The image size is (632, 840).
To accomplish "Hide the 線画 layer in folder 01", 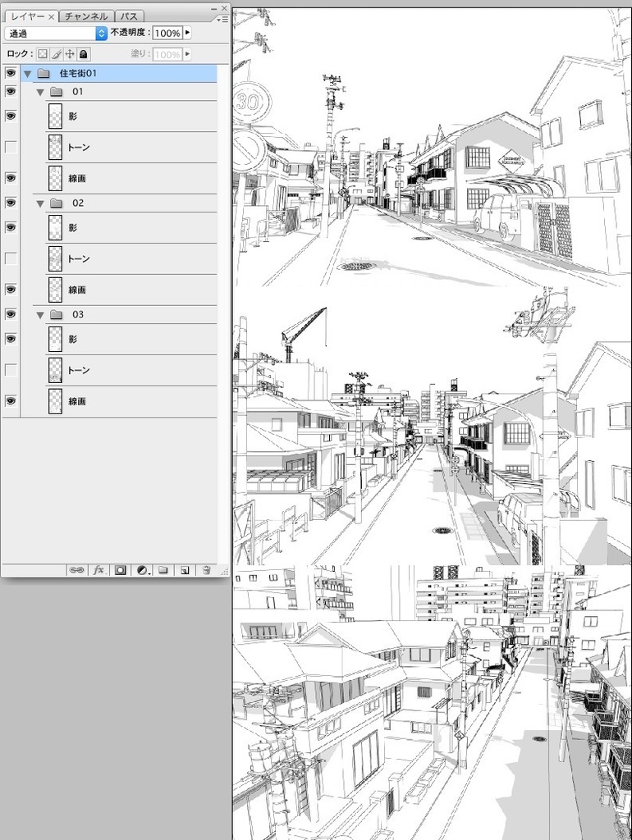I will (10, 178).
